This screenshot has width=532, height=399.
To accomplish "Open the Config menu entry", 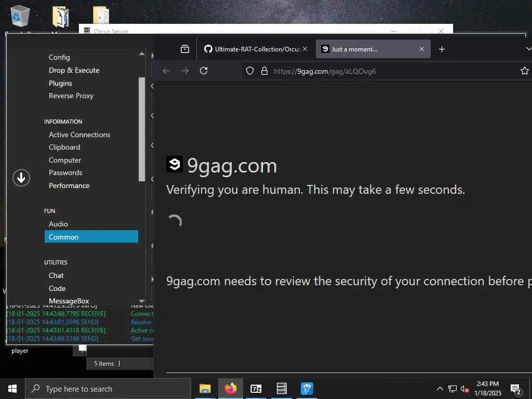I will [59, 57].
